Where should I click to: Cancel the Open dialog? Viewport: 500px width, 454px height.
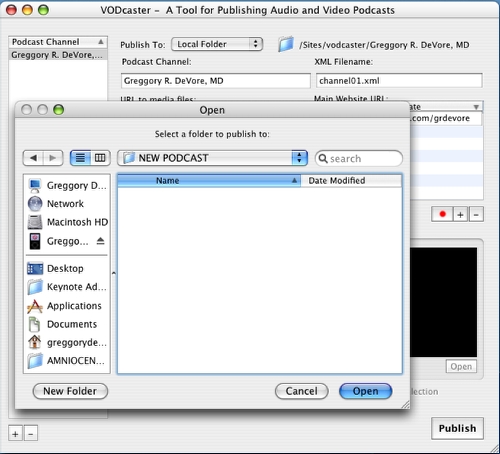302,391
